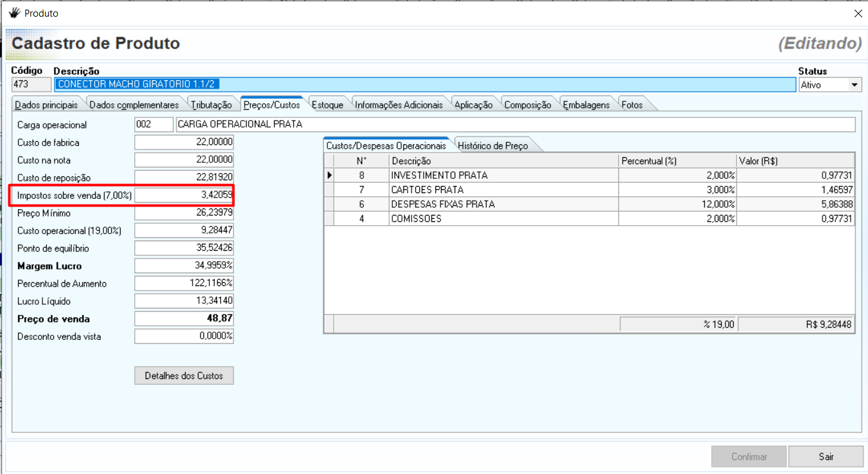
Task: Click the Valor (R$) column header
Action: click(x=796, y=161)
